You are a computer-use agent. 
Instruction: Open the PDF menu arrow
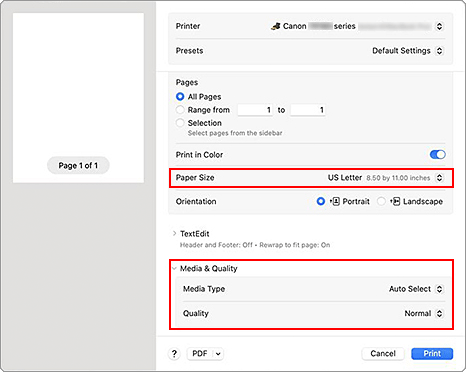218,354
